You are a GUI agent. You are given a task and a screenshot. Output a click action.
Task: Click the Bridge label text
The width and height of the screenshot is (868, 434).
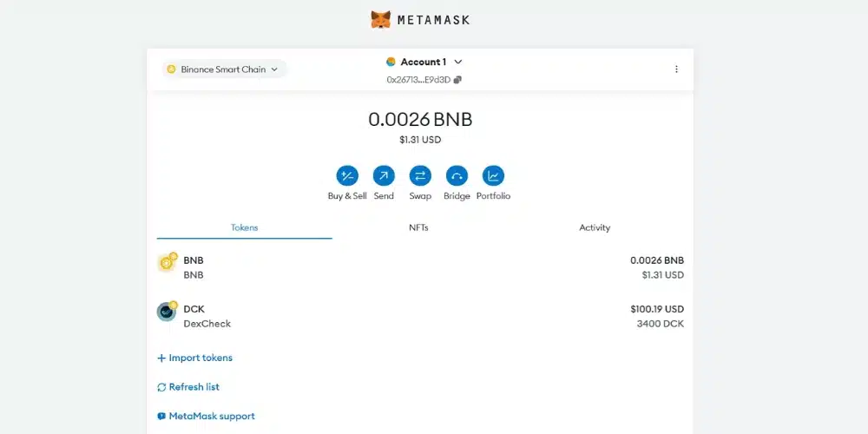click(457, 196)
